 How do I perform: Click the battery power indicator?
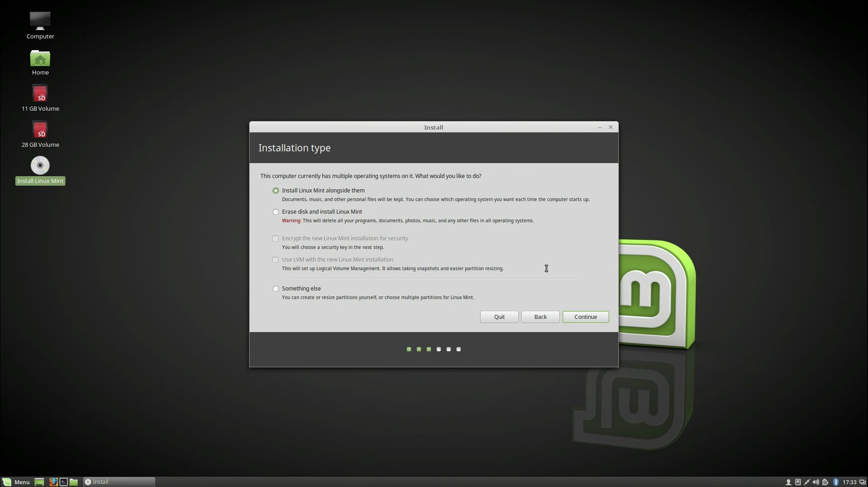point(826,482)
